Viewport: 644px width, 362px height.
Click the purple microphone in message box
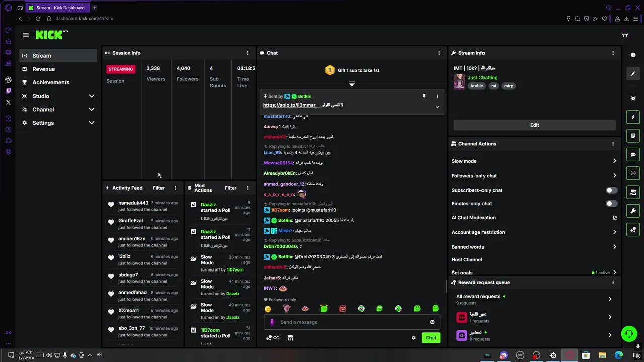click(x=272, y=322)
